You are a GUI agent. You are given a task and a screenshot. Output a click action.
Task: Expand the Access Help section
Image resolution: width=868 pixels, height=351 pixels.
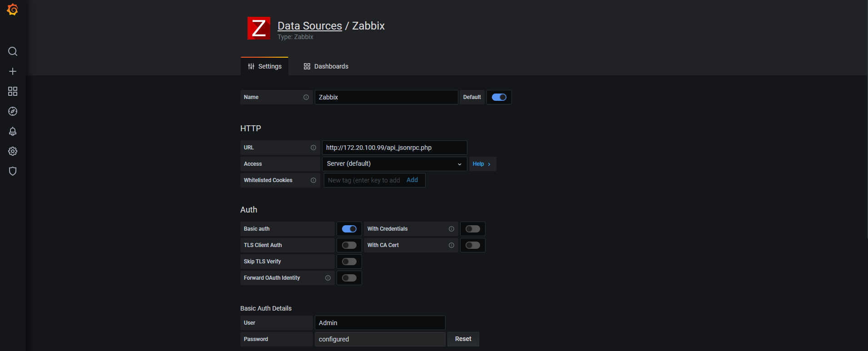coord(482,164)
